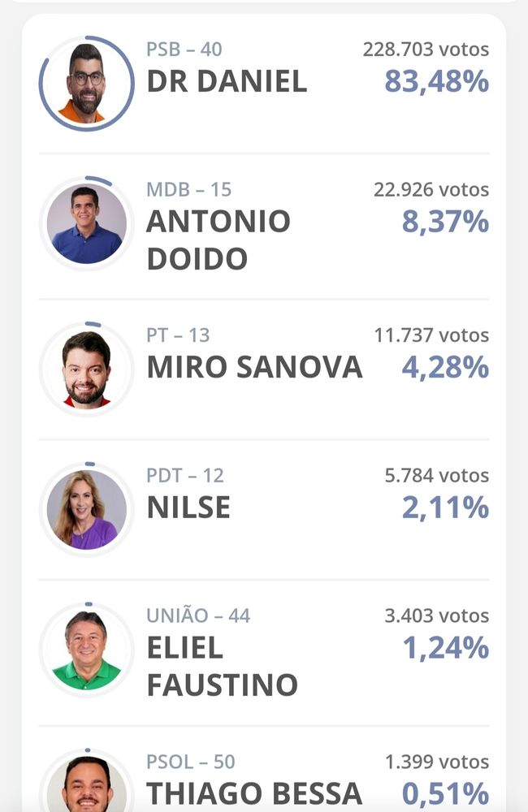This screenshot has width=528, height=812.
Task: Select the photo beside NILSE
Action: 86,509
